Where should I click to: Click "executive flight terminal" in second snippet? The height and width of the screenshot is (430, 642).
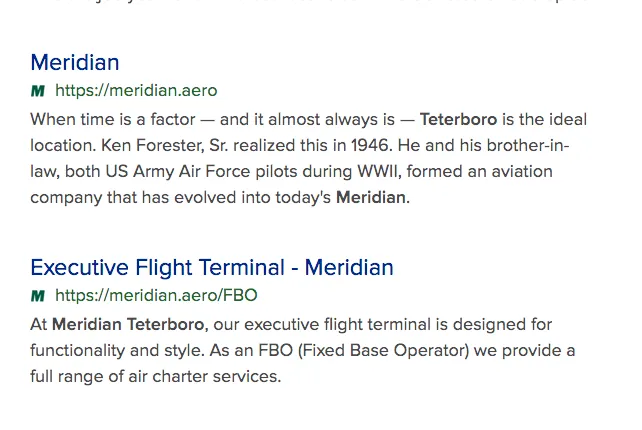tap(337, 324)
